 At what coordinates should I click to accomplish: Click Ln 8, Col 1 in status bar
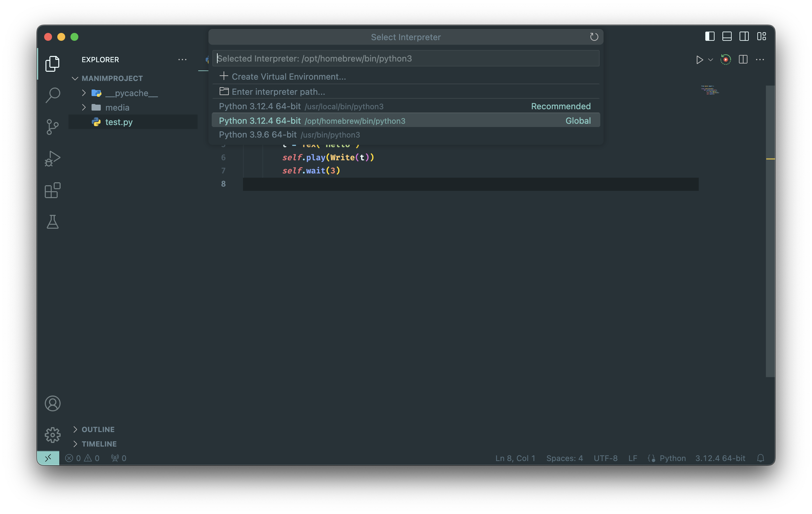point(515,458)
